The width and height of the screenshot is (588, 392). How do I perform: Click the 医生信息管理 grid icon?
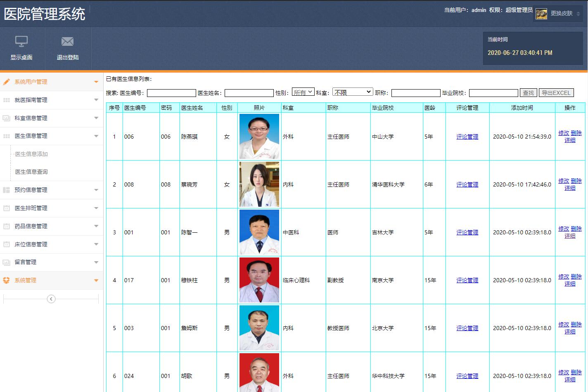click(x=6, y=136)
